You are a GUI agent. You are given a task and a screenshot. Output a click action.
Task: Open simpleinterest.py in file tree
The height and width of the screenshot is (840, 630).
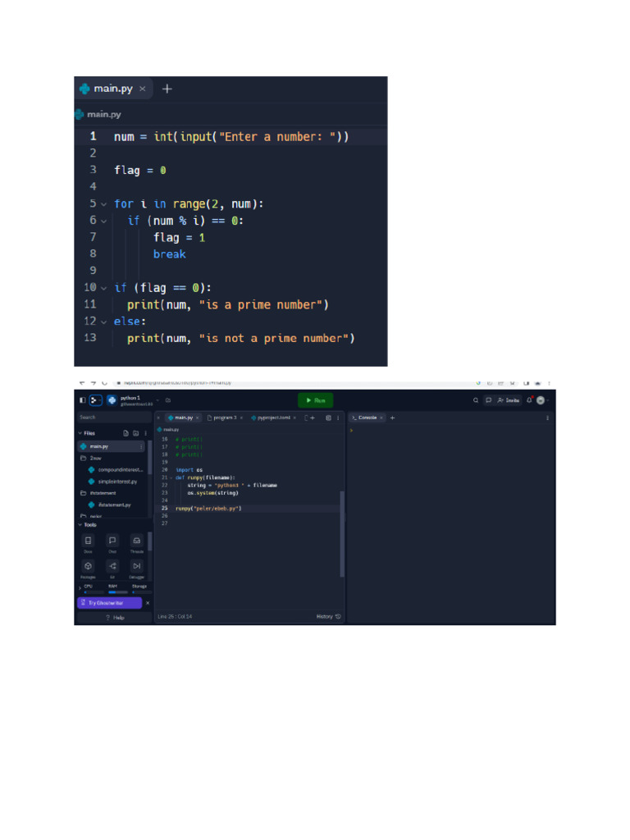pyautogui.click(x=113, y=482)
